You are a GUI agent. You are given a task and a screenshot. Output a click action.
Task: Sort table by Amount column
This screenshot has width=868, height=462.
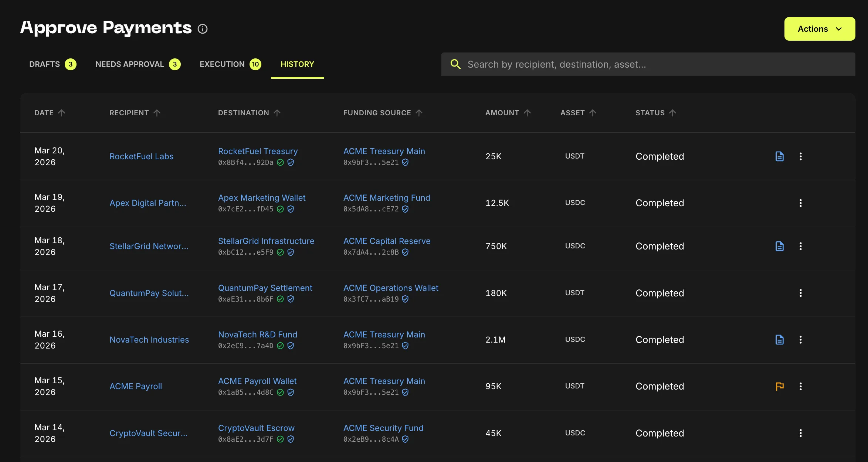[508, 113]
